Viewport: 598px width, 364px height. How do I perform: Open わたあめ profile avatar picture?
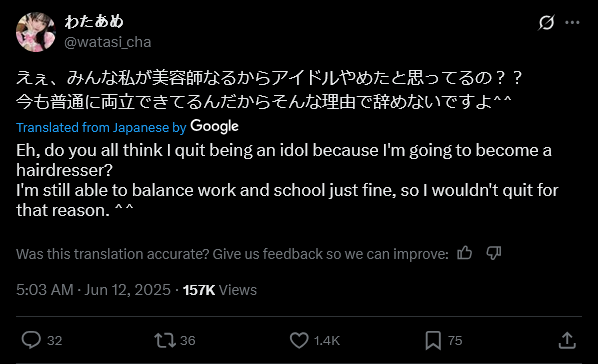coord(36,32)
